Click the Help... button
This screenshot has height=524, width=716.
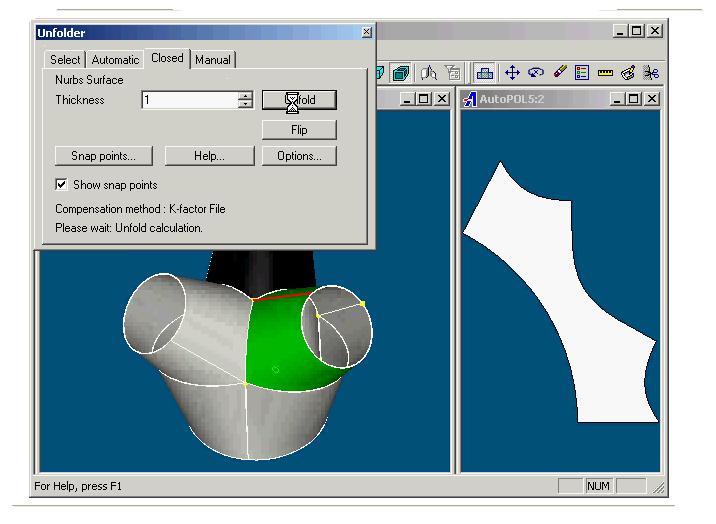[209, 156]
